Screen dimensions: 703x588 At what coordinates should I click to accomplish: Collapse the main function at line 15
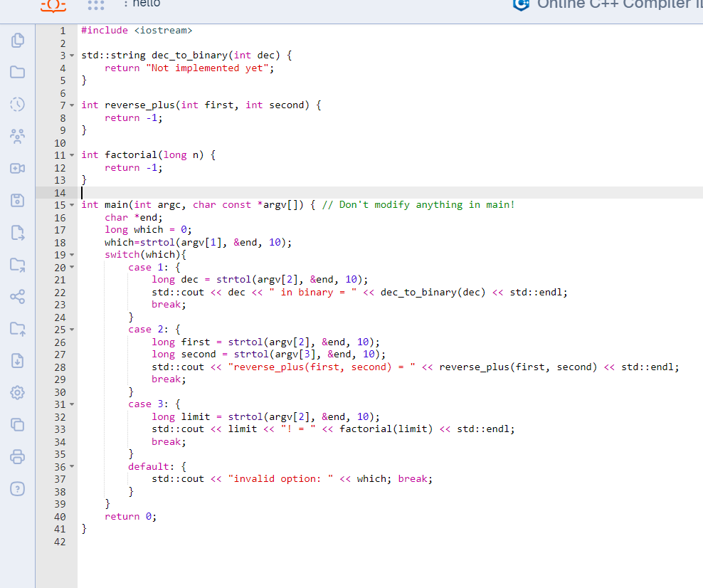click(72, 205)
